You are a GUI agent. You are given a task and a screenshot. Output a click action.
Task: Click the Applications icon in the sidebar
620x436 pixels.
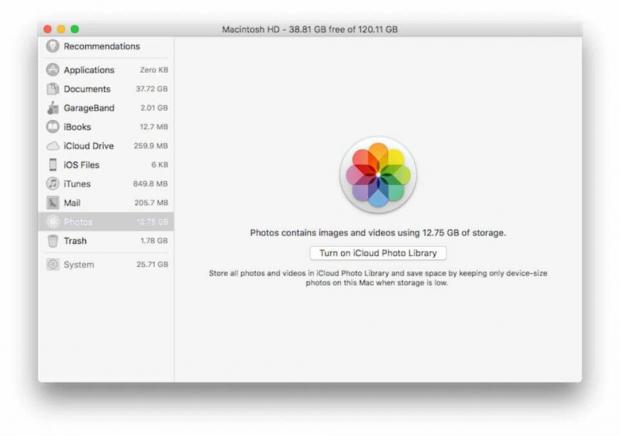click(53, 70)
